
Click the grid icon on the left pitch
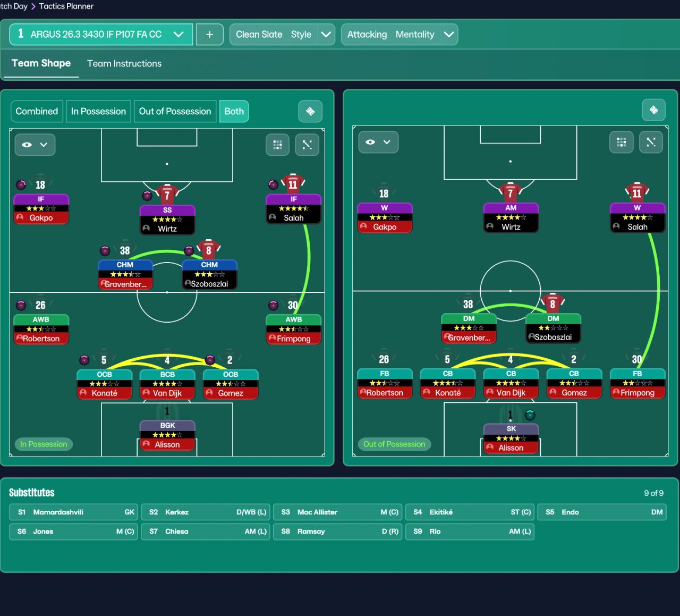pos(277,145)
